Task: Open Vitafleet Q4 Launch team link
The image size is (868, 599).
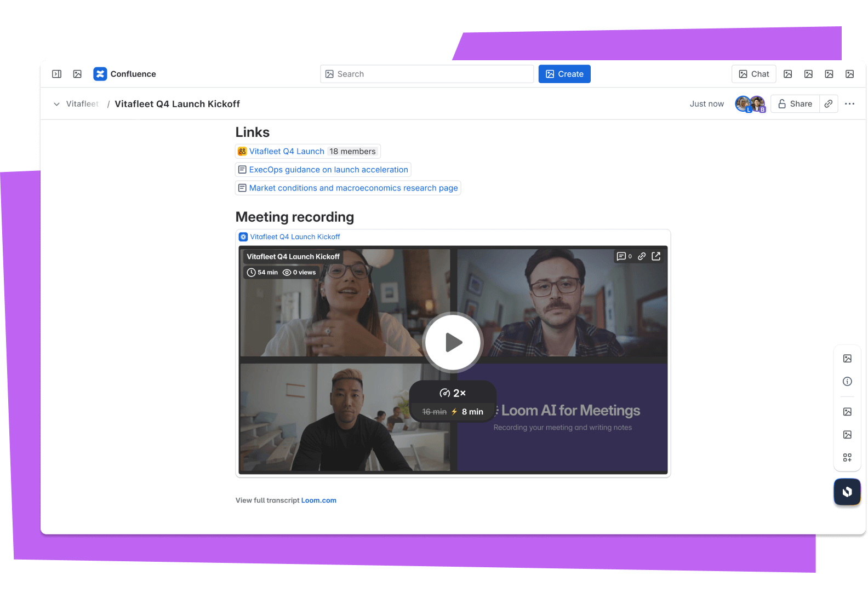Action: click(287, 152)
